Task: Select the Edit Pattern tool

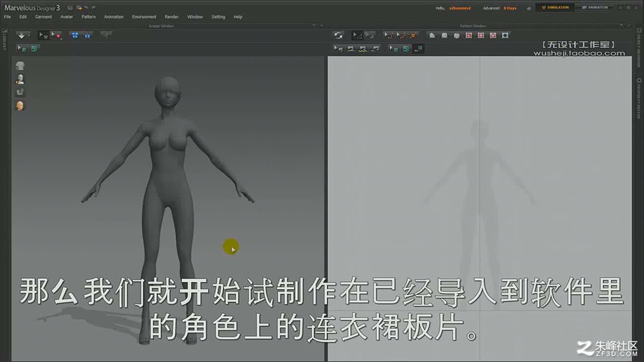Action: pos(357,35)
